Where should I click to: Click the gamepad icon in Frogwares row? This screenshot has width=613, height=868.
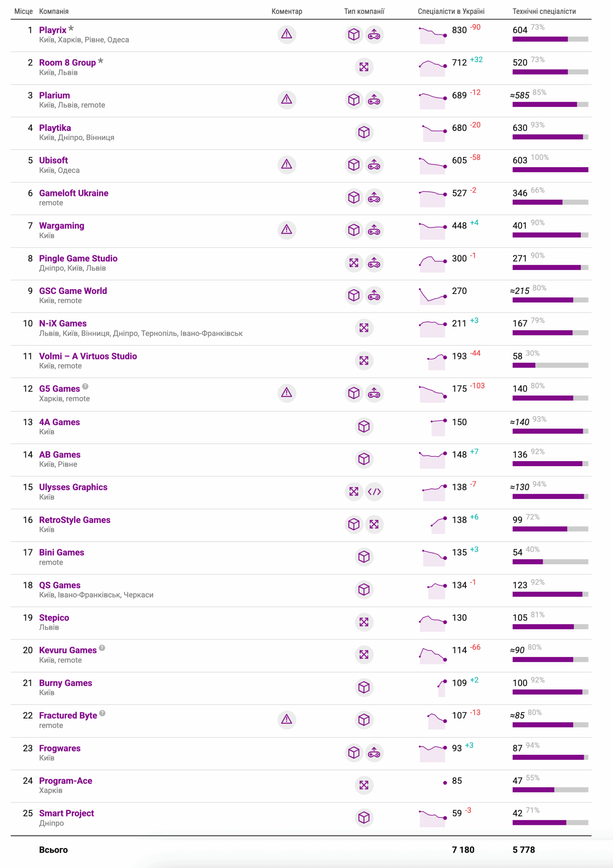374,753
